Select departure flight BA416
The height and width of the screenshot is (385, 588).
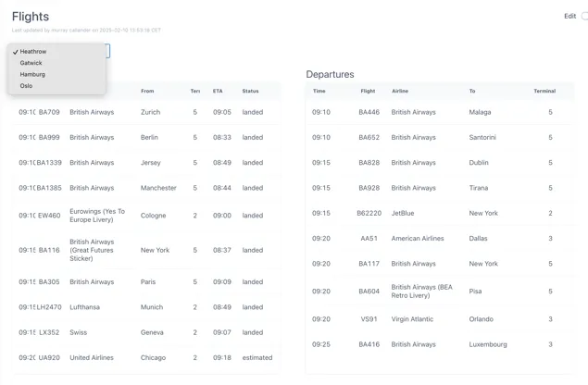(369, 344)
